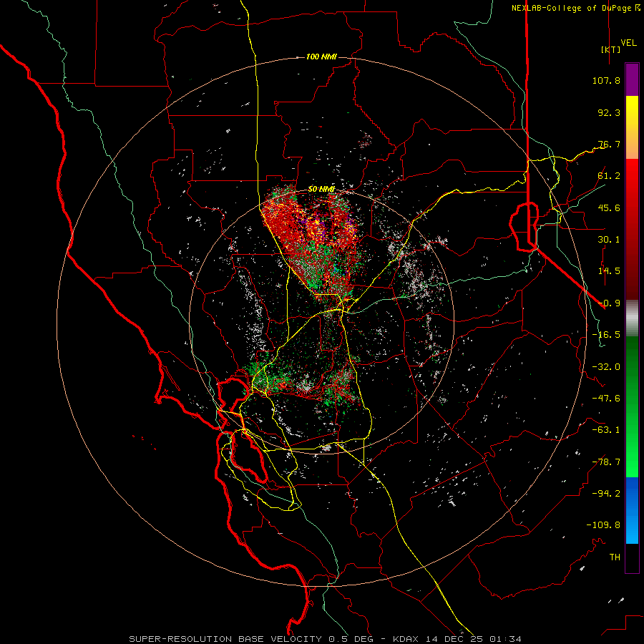Click the 50 NMI range ring label
This screenshot has height=644, width=644.
[321, 190]
